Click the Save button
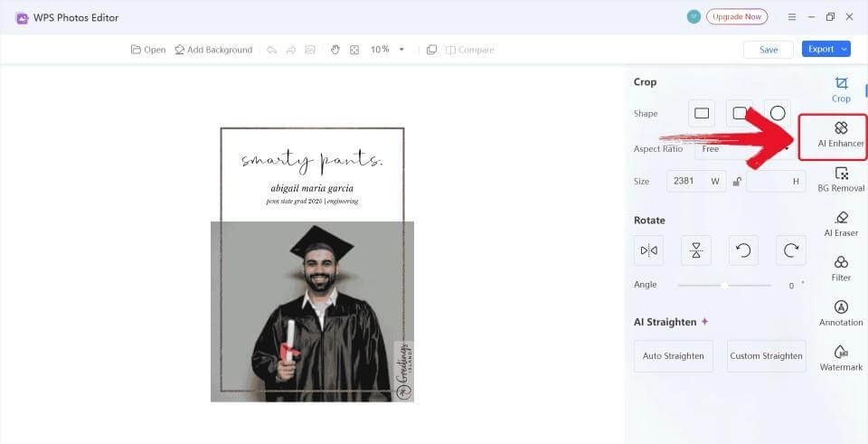 (768, 50)
